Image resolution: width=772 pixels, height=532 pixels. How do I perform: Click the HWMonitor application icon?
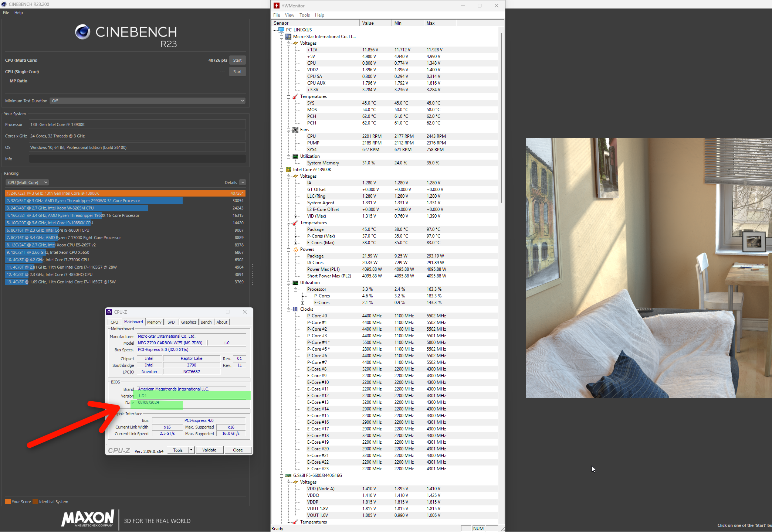click(277, 5)
